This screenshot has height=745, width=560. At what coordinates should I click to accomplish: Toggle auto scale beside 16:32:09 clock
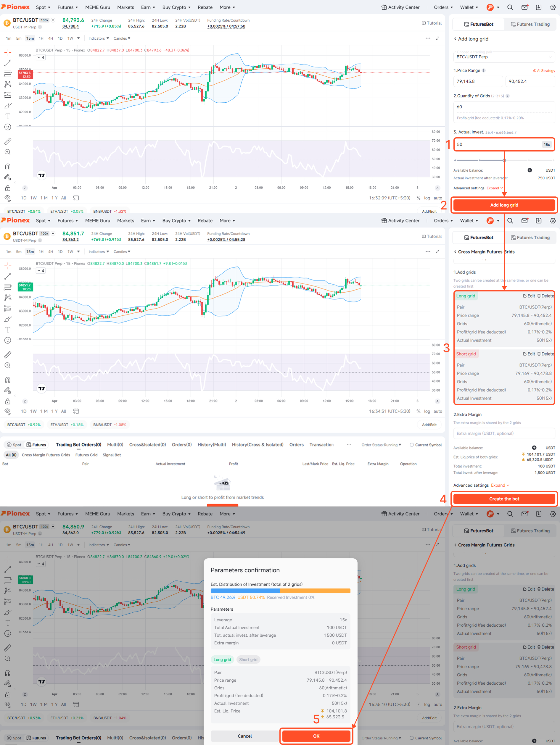click(438, 198)
